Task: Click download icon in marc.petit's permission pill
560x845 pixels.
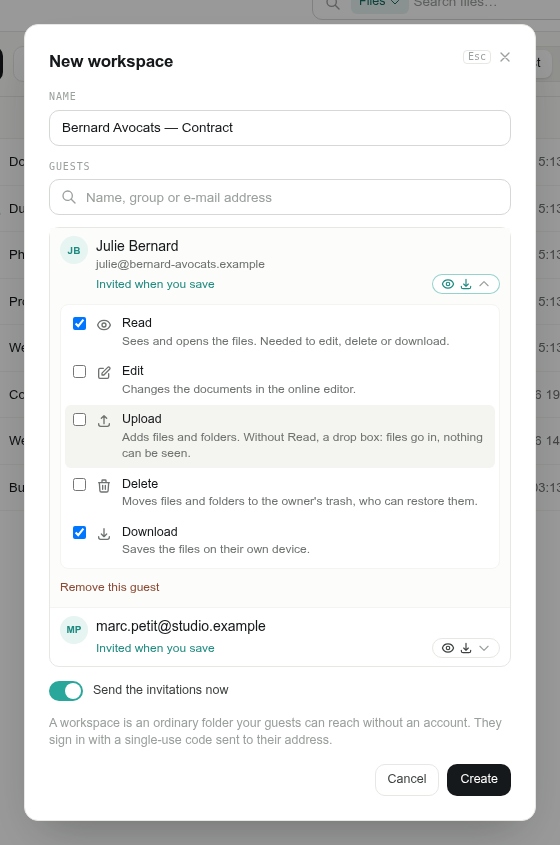Action: tap(466, 648)
